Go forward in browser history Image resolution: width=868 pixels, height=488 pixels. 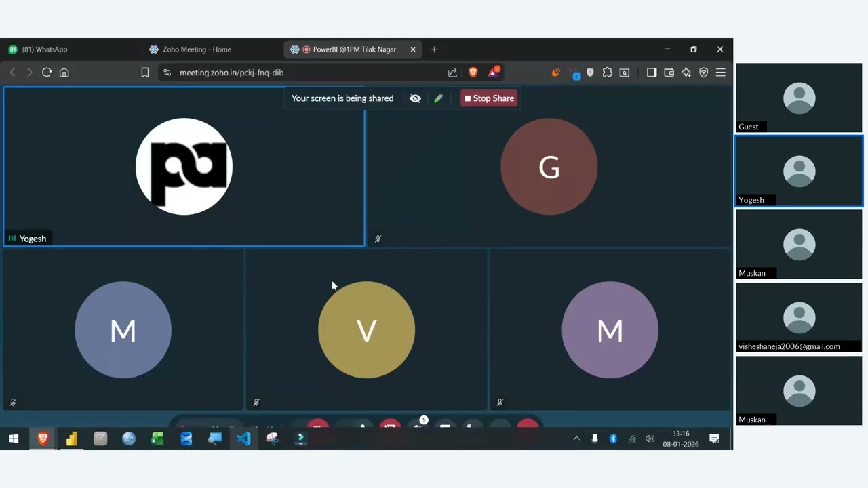pos(29,73)
